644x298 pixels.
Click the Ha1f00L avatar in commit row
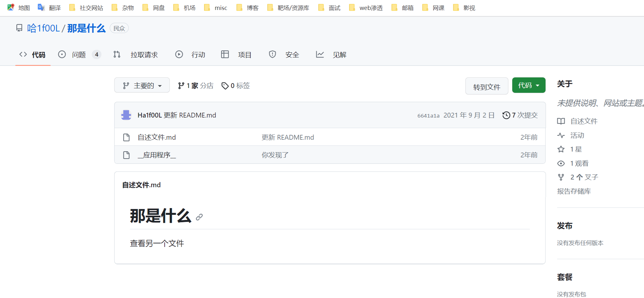[126, 115]
